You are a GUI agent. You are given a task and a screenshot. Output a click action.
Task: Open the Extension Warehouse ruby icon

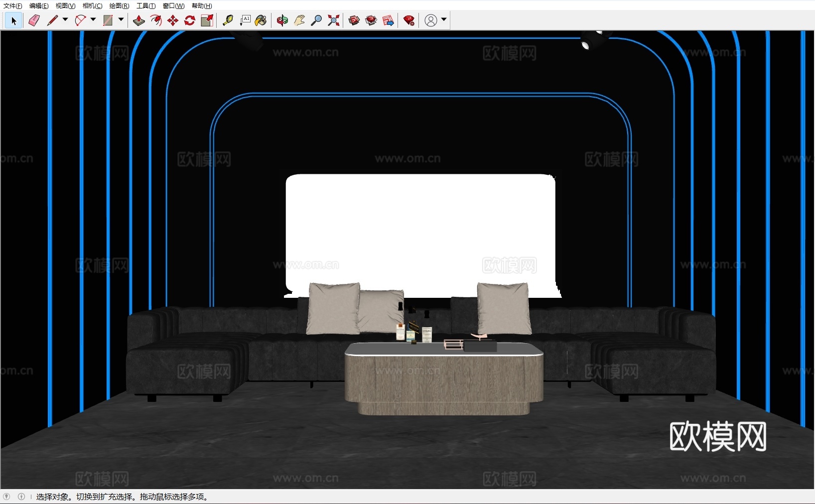coord(409,20)
